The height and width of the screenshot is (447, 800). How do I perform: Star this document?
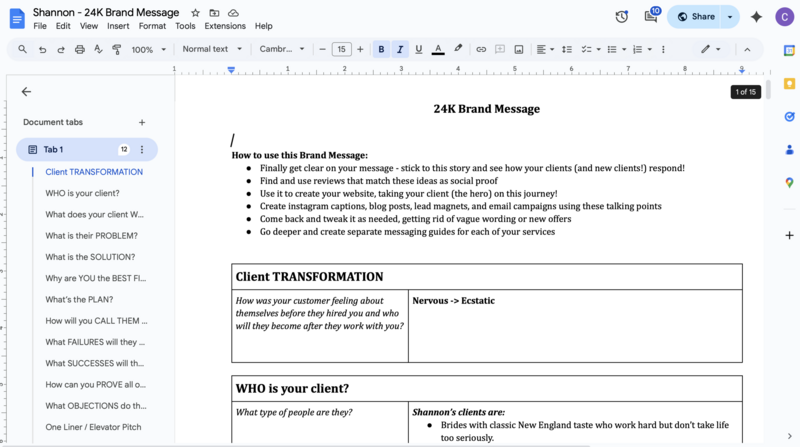coord(195,13)
